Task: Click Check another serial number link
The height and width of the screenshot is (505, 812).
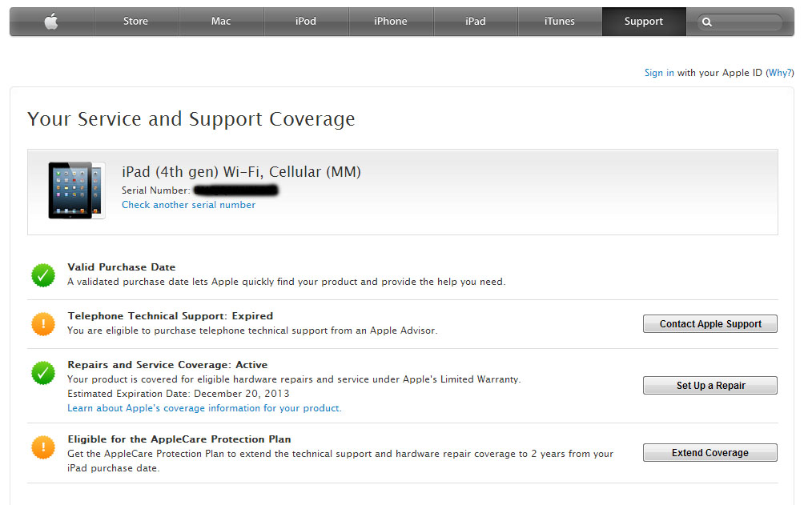Action: 188,205
